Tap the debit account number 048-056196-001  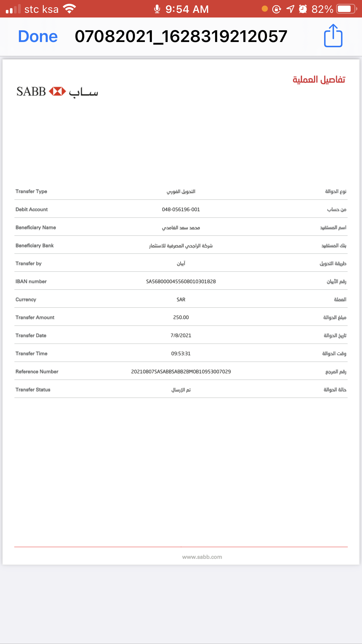click(181, 209)
